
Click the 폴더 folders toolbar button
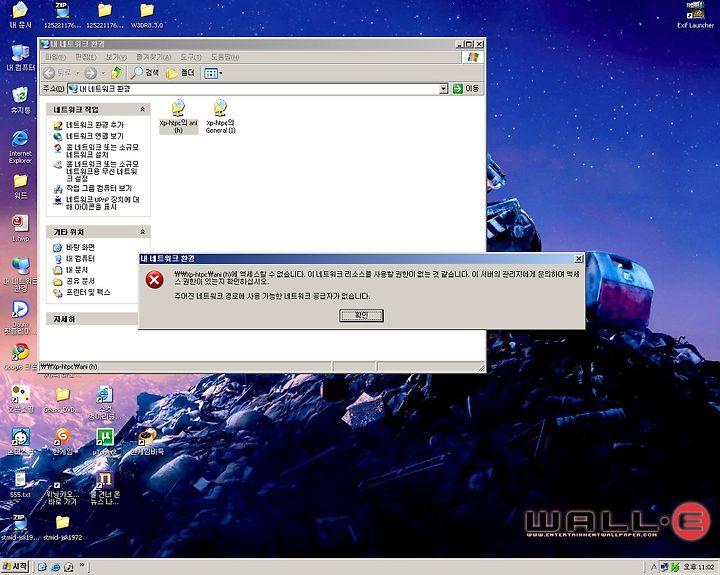pyautogui.click(x=180, y=73)
